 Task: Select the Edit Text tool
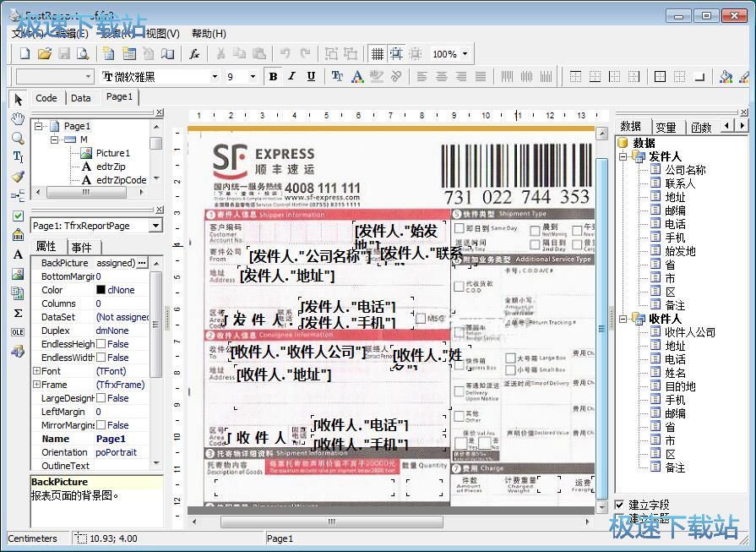[18, 157]
